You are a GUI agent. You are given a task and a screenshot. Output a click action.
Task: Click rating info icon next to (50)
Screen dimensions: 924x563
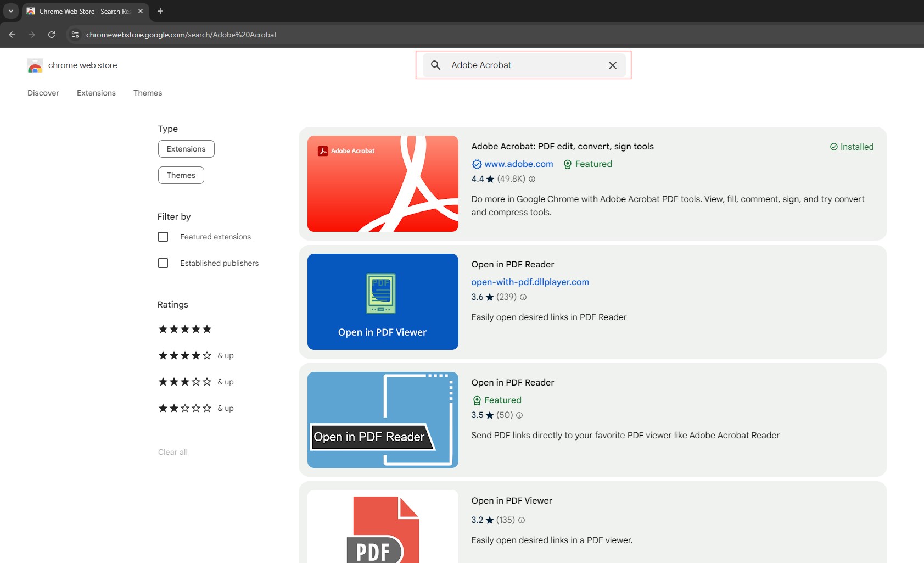(519, 415)
